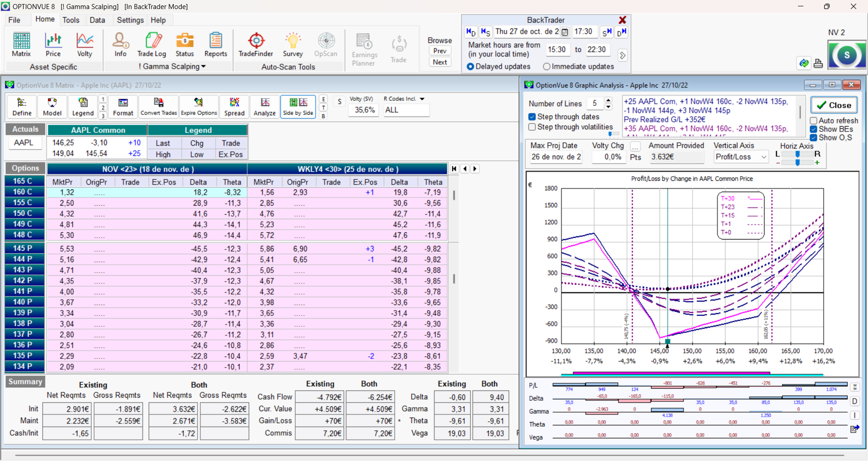Viewport: 868px width, 461px height.
Task: Open the Status tool
Action: (185, 44)
